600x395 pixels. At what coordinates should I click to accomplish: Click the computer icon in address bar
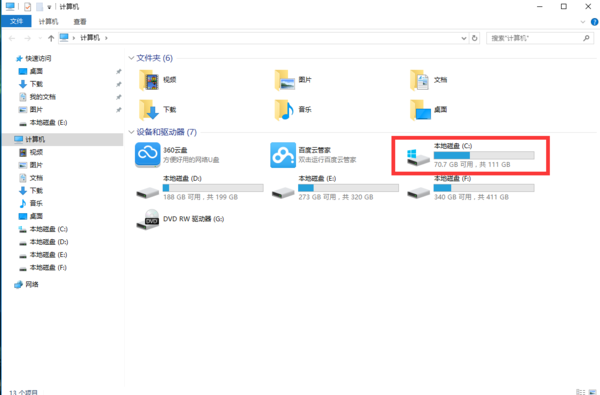point(64,38)
